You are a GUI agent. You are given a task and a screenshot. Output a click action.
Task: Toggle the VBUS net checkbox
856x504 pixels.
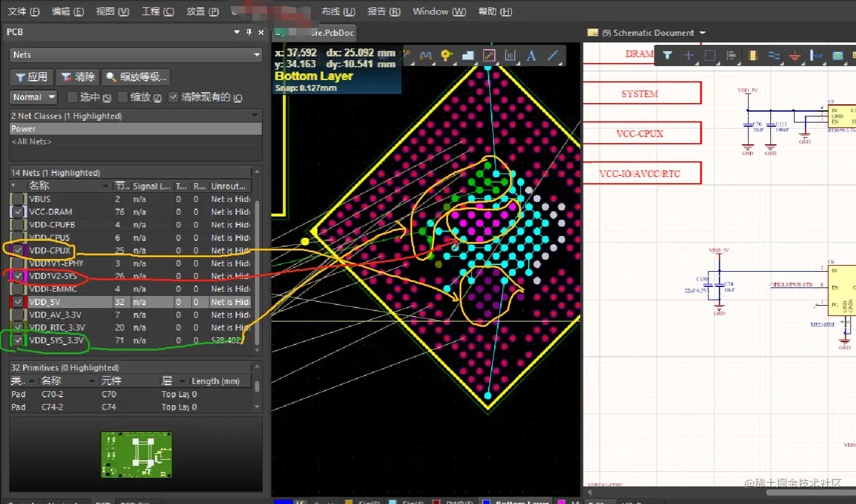pyautogui.click(x=18, y=199)
